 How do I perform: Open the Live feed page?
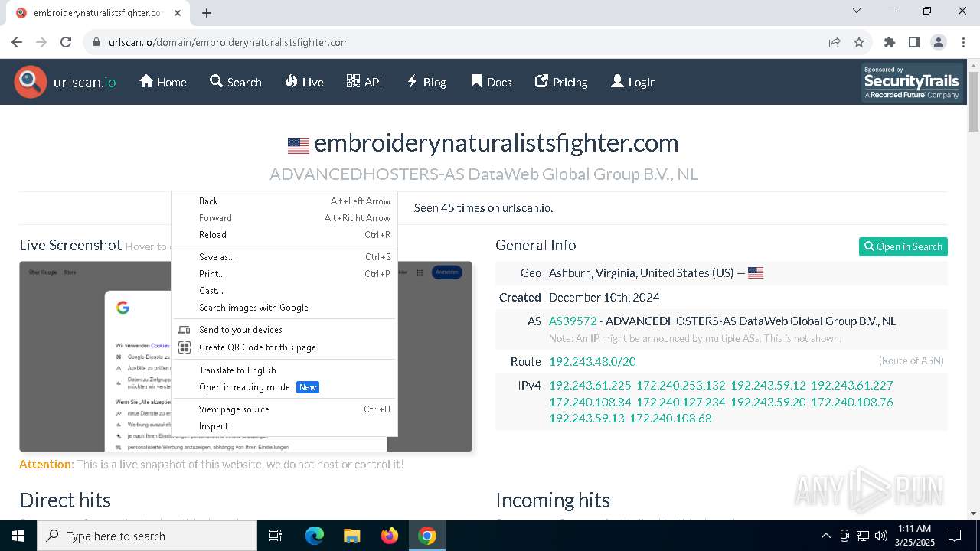tap(304, 82)
